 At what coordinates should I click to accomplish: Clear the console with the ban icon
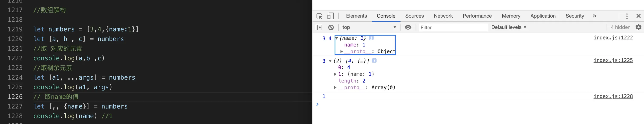pos(331,27)
